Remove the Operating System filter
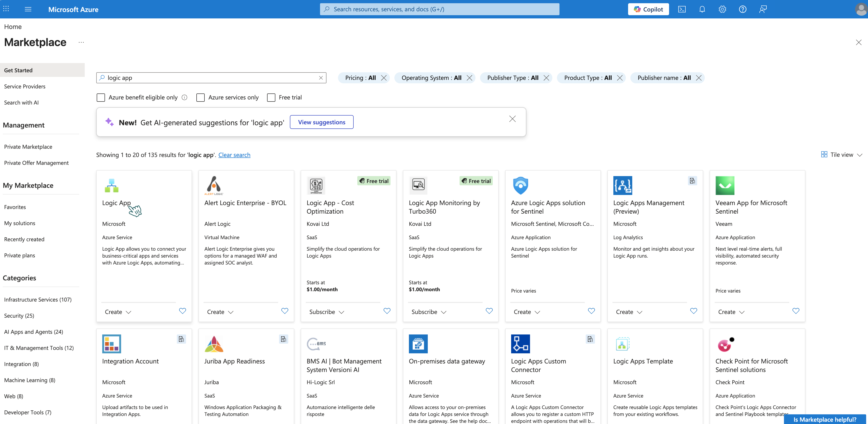 (469, 78)
